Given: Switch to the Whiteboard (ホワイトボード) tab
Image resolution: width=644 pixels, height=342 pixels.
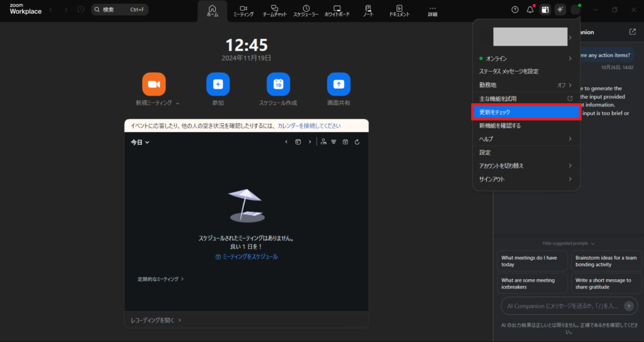Looking at the screenshot, I should point(337,11).
